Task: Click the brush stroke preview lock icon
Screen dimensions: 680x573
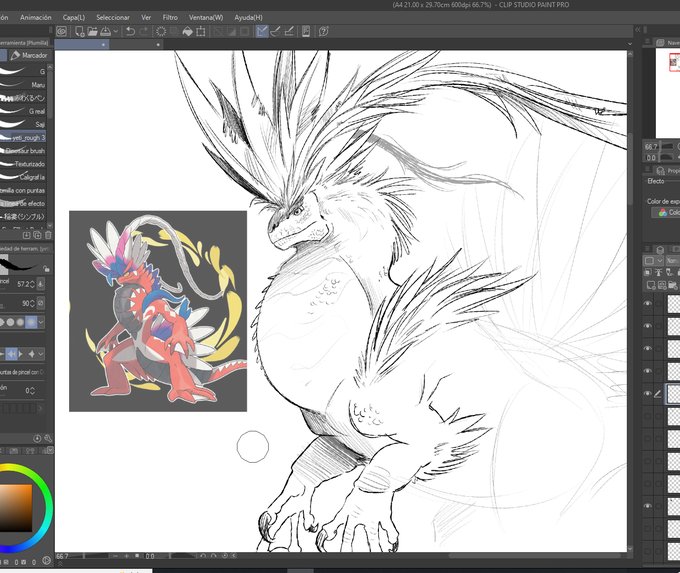Action: click(46, 269)
